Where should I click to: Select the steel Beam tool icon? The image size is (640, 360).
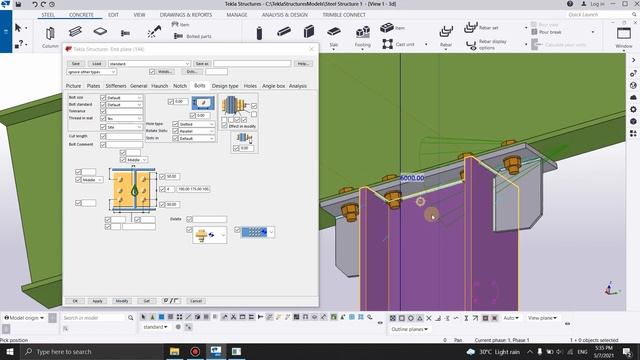(x=75, y=31)
